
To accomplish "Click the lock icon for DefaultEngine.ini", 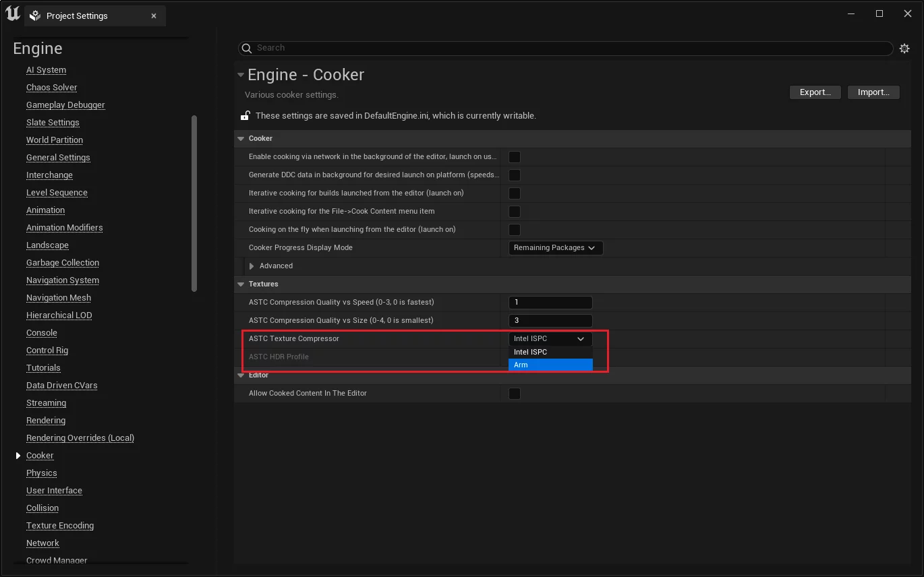I will pyautogui.click(x=246, y=116).
